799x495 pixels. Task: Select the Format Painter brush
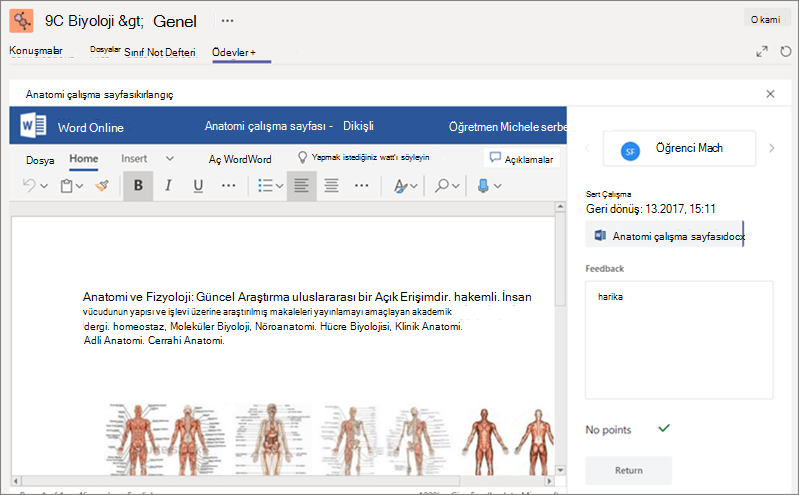click(102, 186)
